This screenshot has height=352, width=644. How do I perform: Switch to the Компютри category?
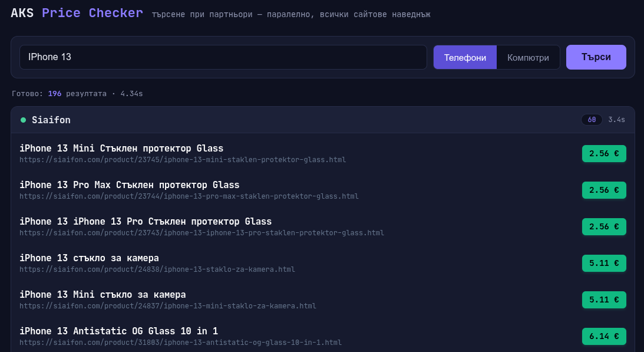(528, 58)
